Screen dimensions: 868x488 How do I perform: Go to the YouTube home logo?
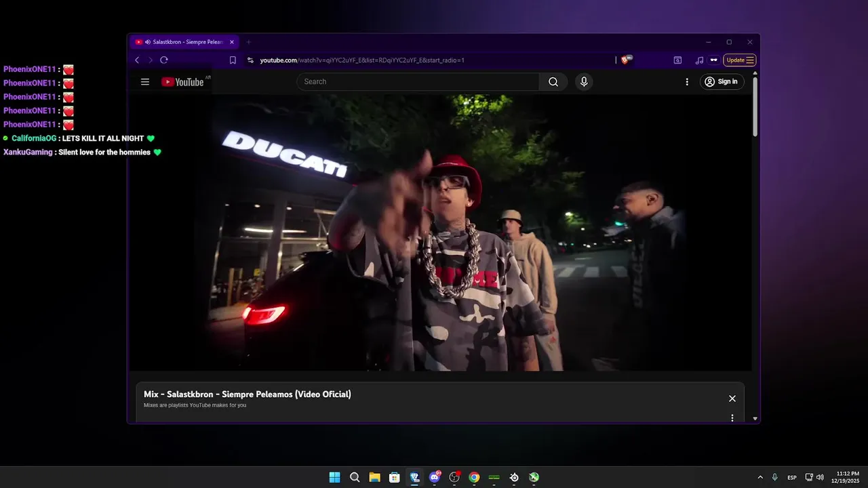pyautogui.click(x=182, y=82)
